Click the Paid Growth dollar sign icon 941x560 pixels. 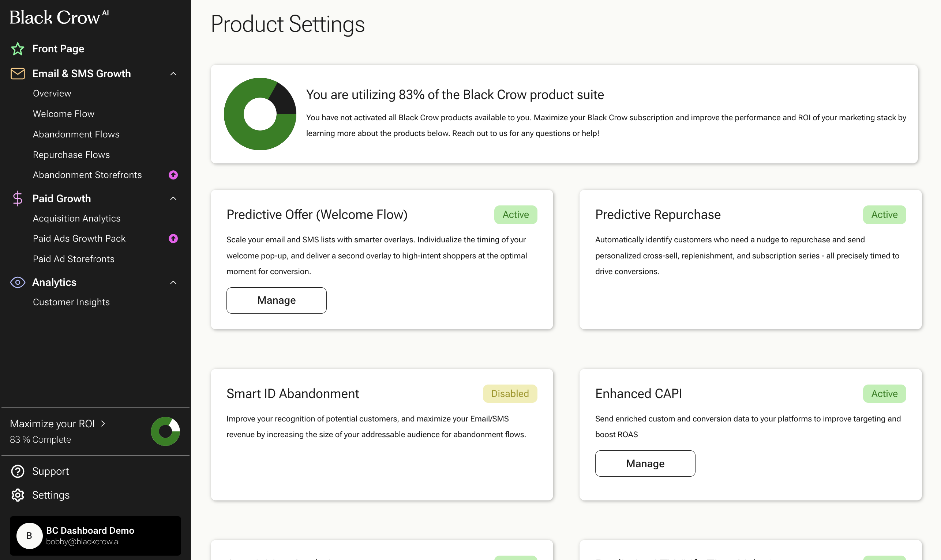tap(17, 198)
